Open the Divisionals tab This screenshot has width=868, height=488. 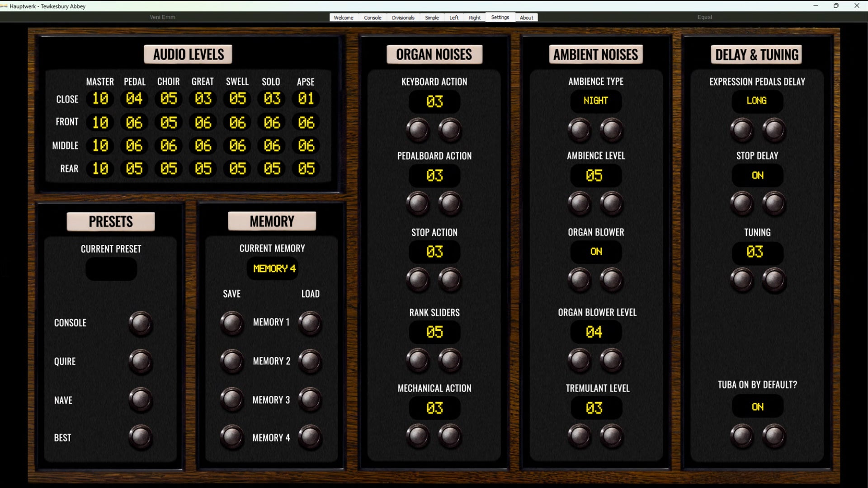click(x=403, y=18)
